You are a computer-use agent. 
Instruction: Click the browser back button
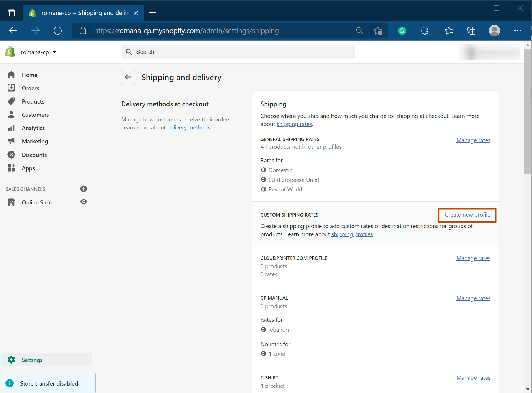(x=13, y=31)
